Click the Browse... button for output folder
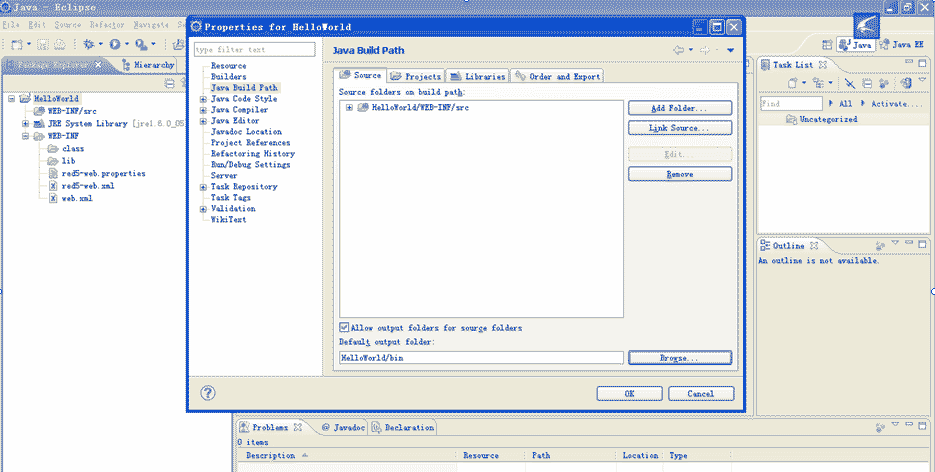The image size is (935, 472). [x=680, y=358]
